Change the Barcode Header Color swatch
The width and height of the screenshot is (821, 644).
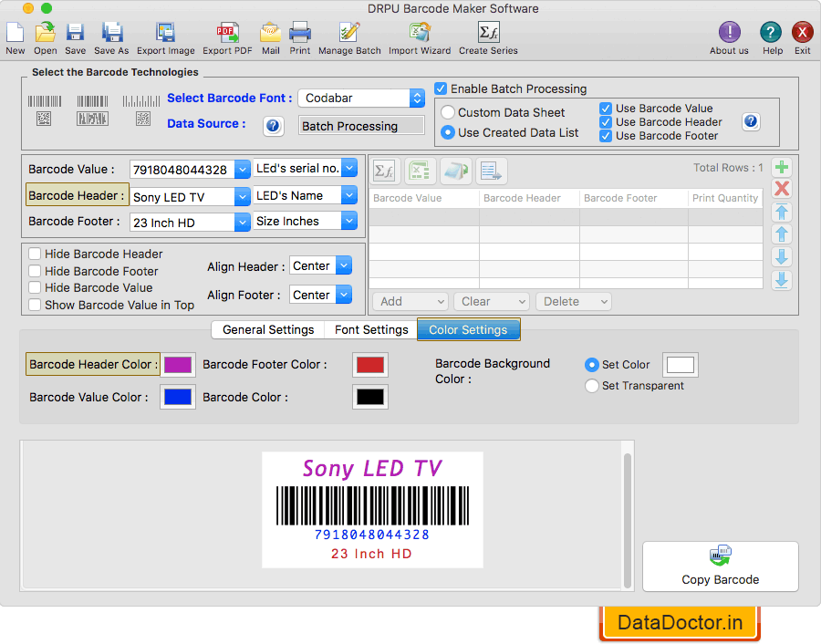click(179, 364)
